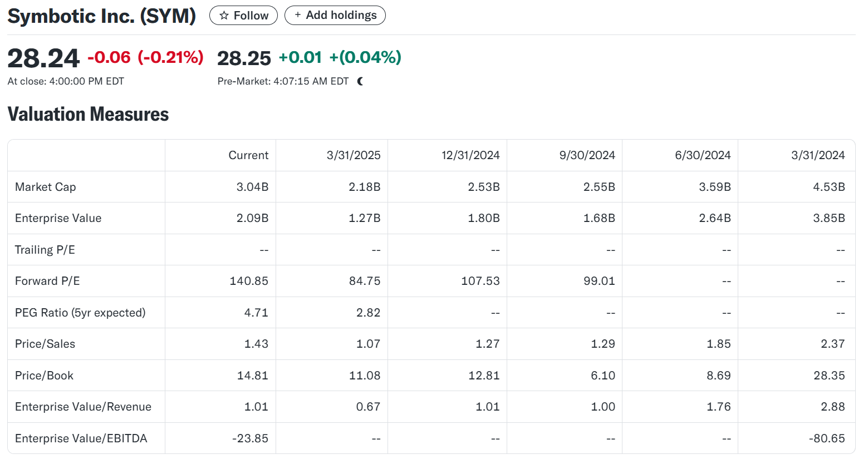Viewport: 868px width, 464px height.
Task: Click current Forward P/E 140.85
Action: point(249,281)
